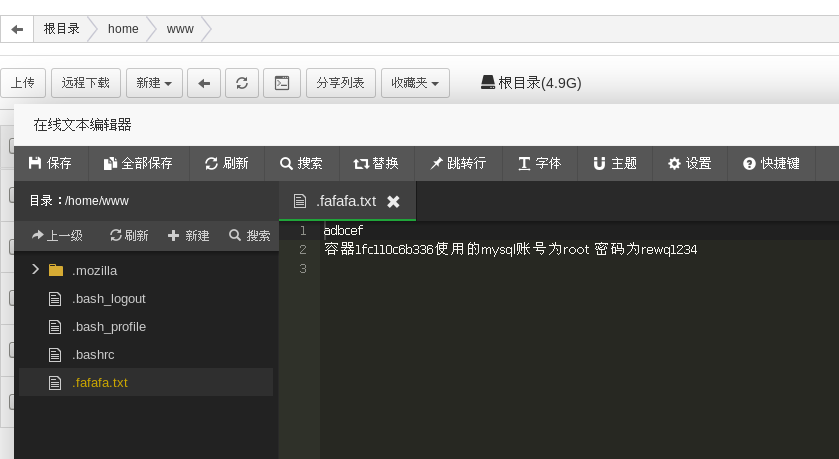Click the 目录：/home/www path label
Screen dimensions: 839x459
79,201
